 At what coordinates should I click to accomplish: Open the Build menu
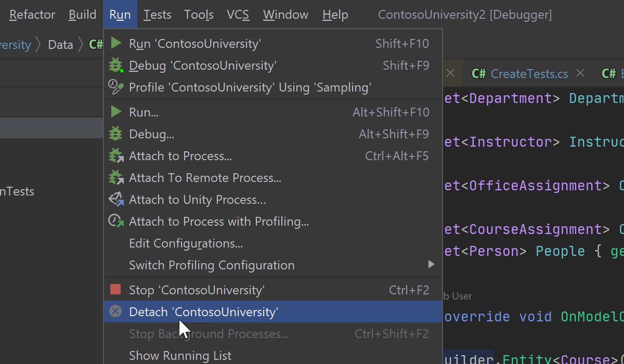pos(82,15)
